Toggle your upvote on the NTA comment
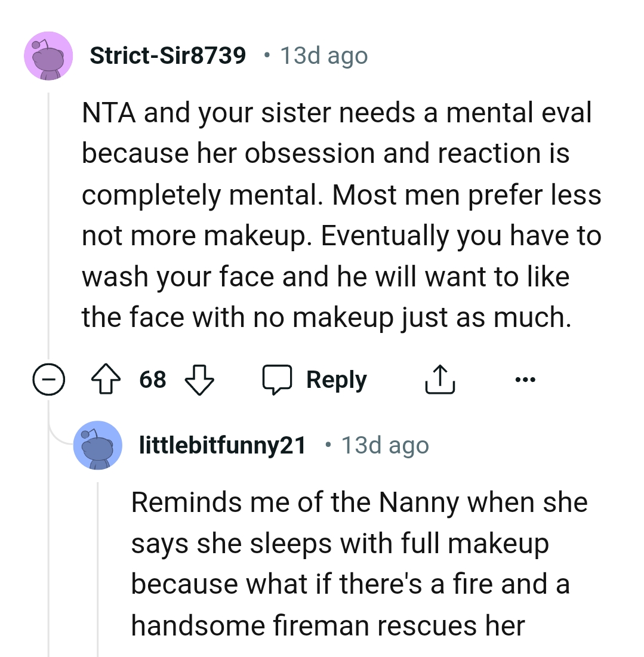 (x=106, y=378)
